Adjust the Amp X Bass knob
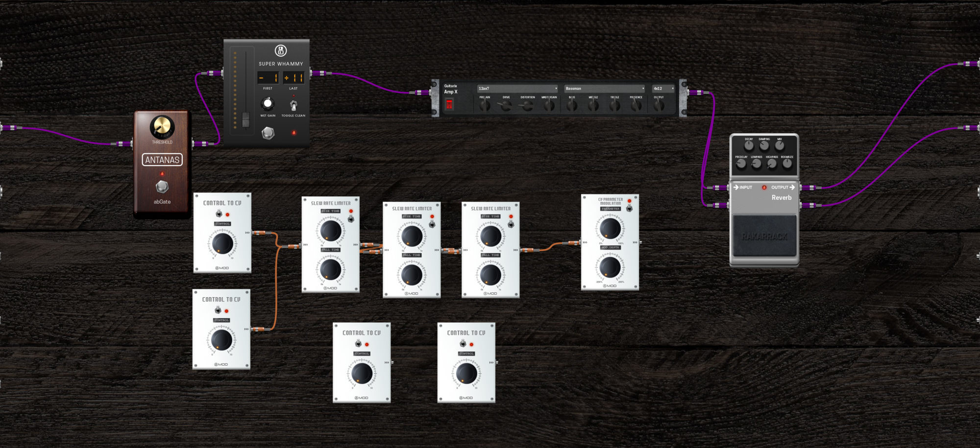The image size is (980, 448). point(572,105)
